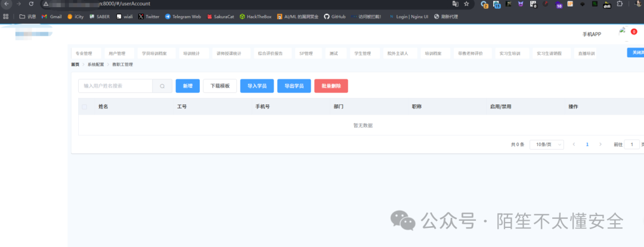644x247 pixels.
Task: Click the translate page icon in address bar
Action: [x=455, y=4]
